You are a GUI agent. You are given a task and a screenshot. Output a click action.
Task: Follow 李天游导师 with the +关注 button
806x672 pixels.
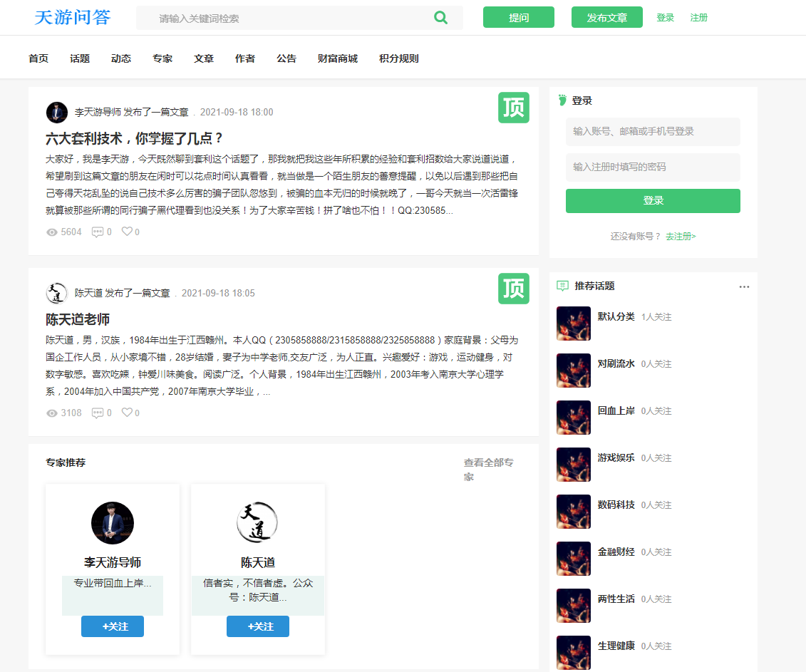point(112,626)
